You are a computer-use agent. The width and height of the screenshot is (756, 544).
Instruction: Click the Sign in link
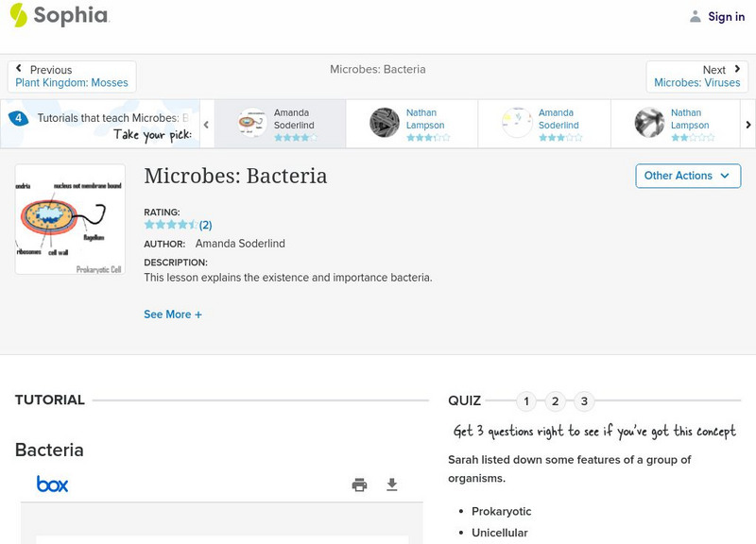point(726,16)
